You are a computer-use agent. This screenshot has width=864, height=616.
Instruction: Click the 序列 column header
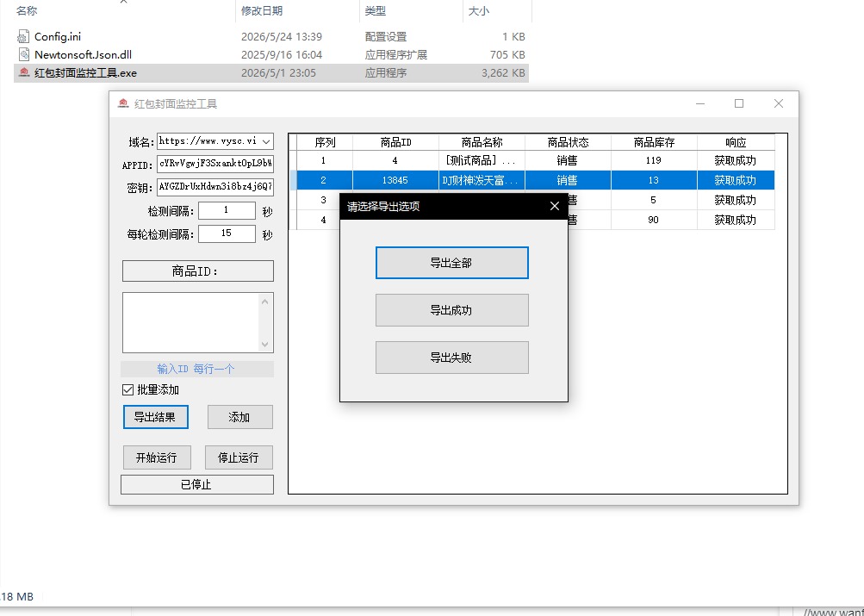pos(325,142)
